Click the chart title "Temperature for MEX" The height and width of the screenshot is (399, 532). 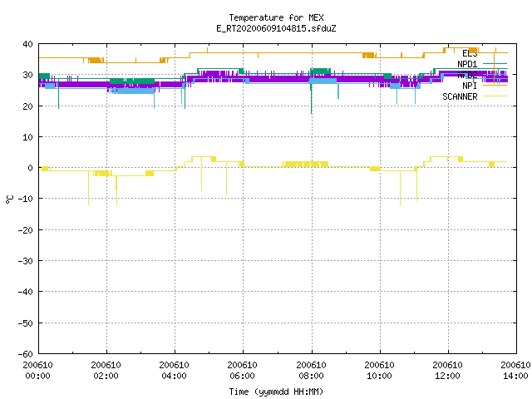click(x=276, y=17)
